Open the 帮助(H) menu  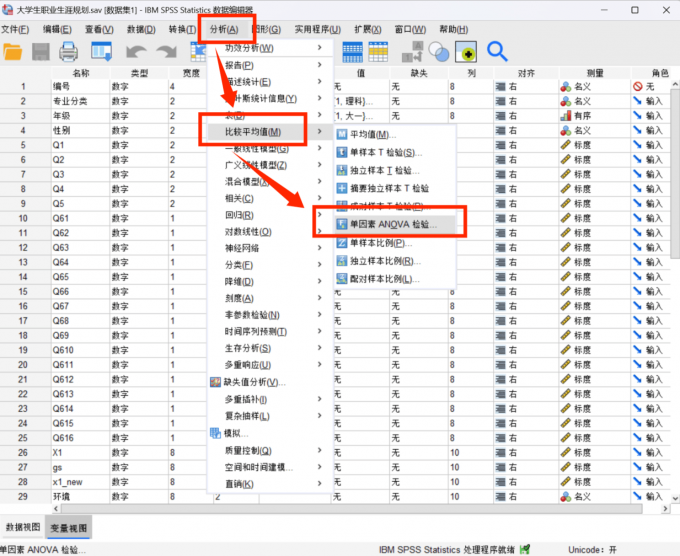click(453, 29)
